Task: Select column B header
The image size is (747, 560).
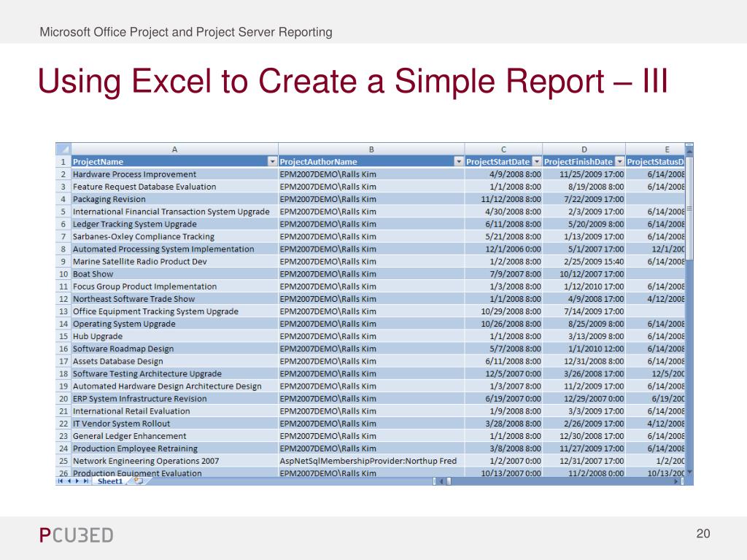Action: 371,149
